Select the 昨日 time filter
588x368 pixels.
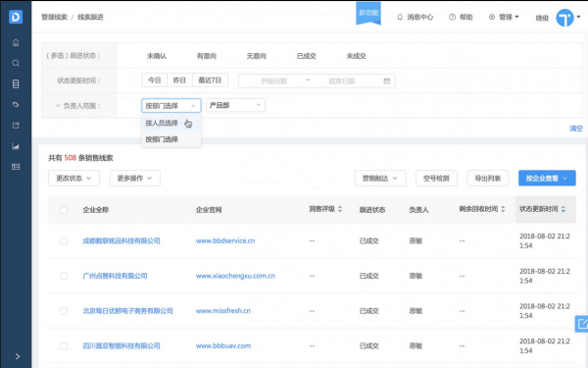coord(179,80)
